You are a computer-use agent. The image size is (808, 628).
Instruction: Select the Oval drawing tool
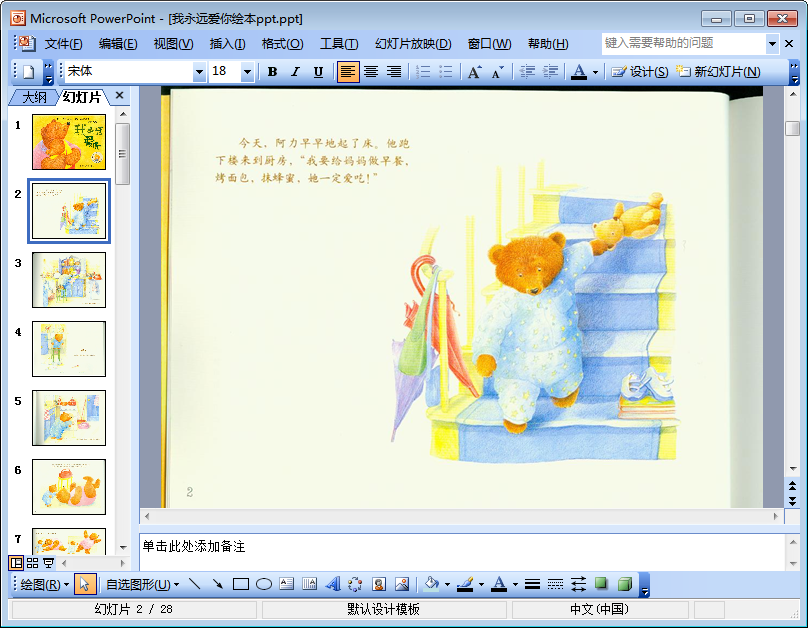click(264, 584)
